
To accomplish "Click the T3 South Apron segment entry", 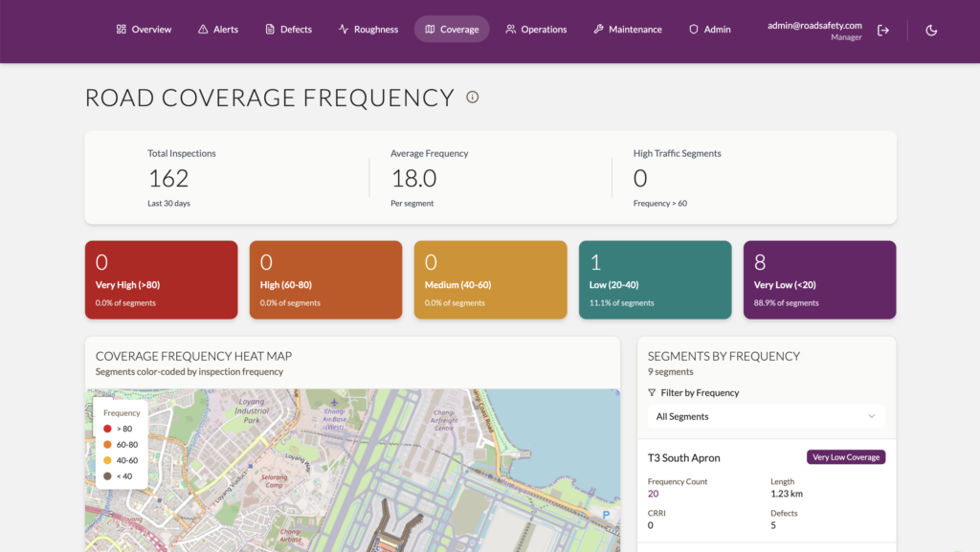I will (767, 491).
